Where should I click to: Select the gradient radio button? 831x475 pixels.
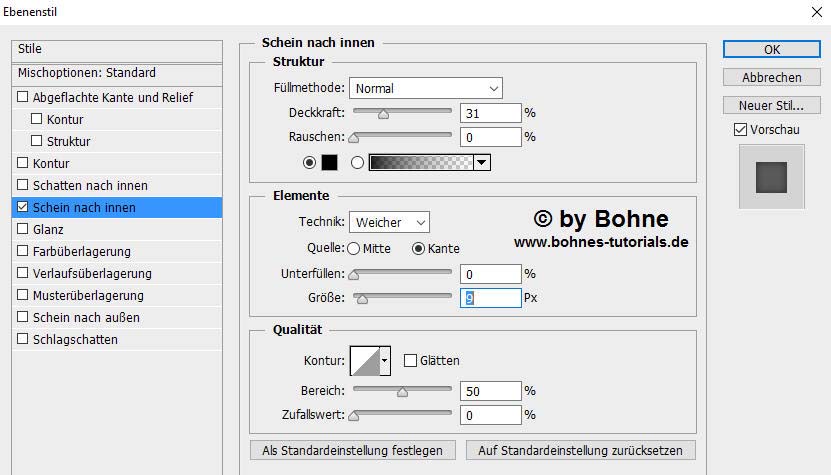pos(357,162)
